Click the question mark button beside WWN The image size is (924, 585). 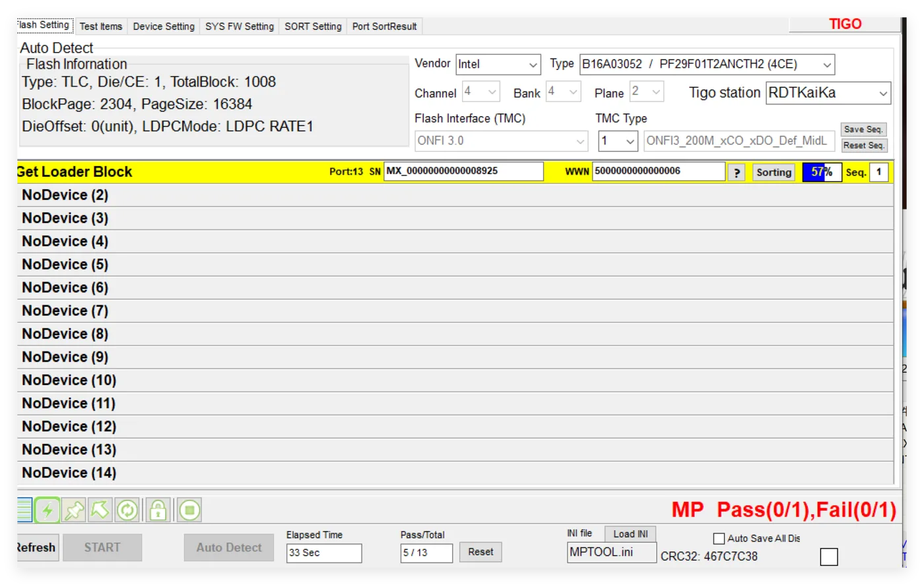pyautogui.click(x=737, y=172)
